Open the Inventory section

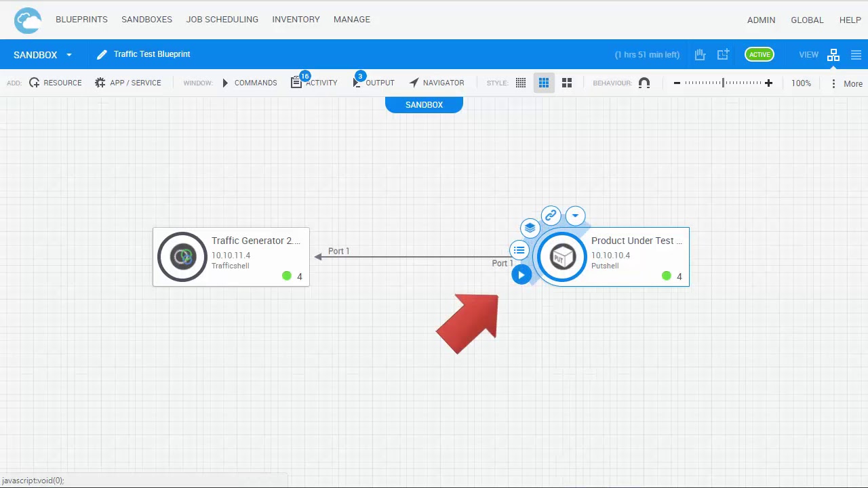tap(296, 20)
